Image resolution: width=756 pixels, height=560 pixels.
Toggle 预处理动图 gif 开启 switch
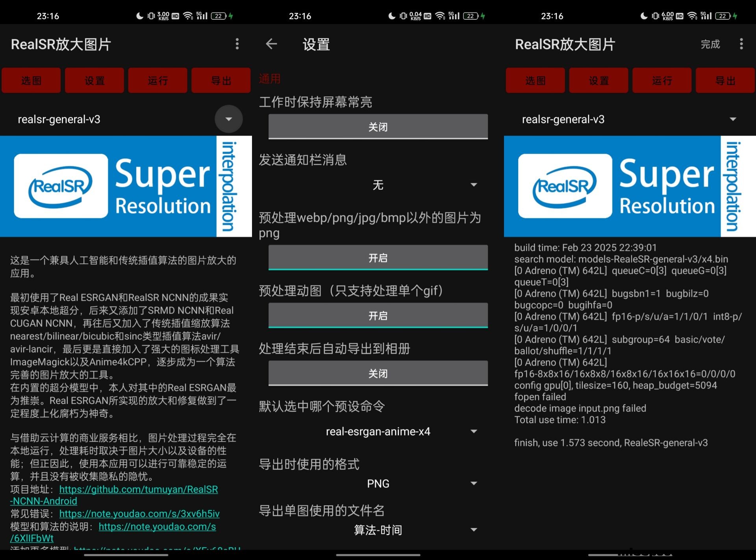point(378,315)
